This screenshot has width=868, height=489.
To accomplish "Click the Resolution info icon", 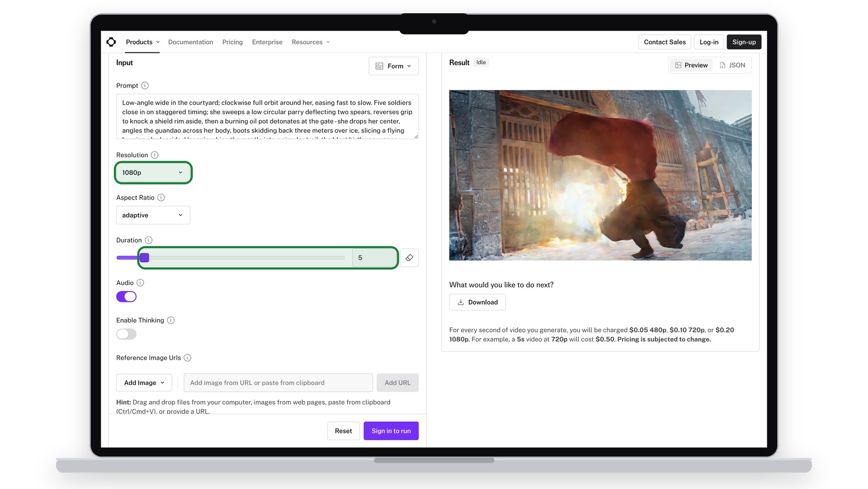I will click(155, 155).
